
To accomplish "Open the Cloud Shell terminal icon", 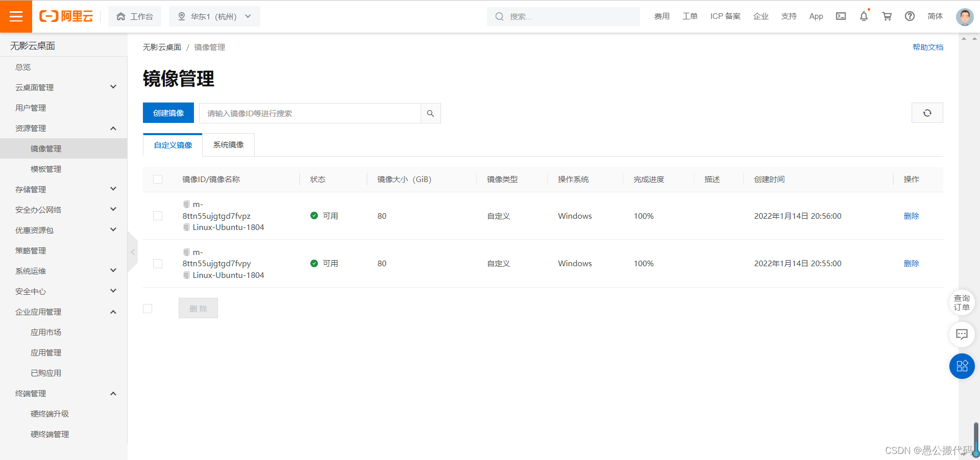I will tap(841, 16).
